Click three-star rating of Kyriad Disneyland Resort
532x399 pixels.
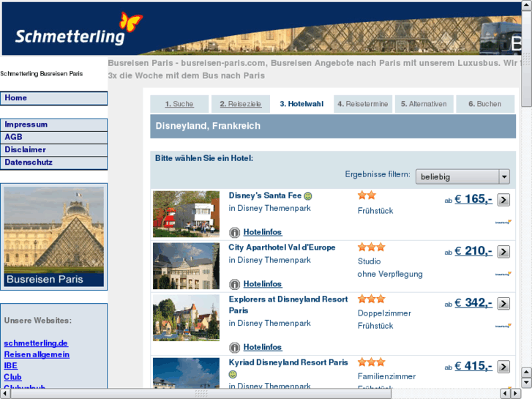[x=372, y=362]
